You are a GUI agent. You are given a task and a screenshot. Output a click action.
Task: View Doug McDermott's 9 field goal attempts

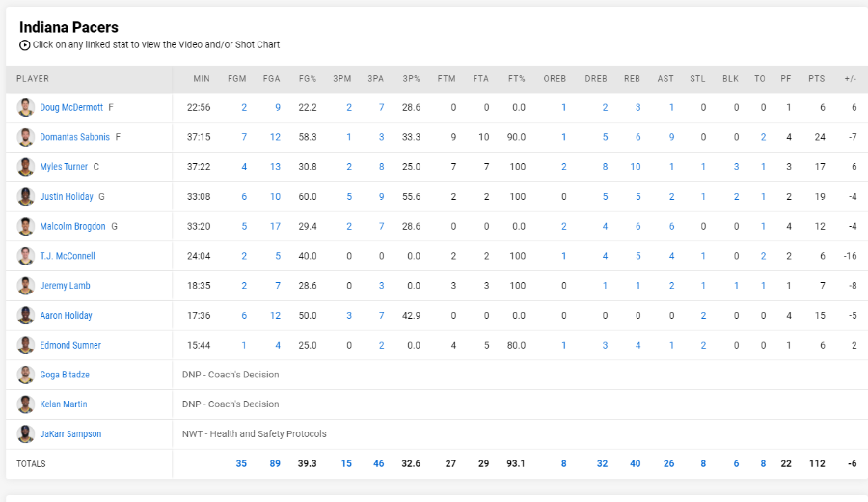(278, 107)
